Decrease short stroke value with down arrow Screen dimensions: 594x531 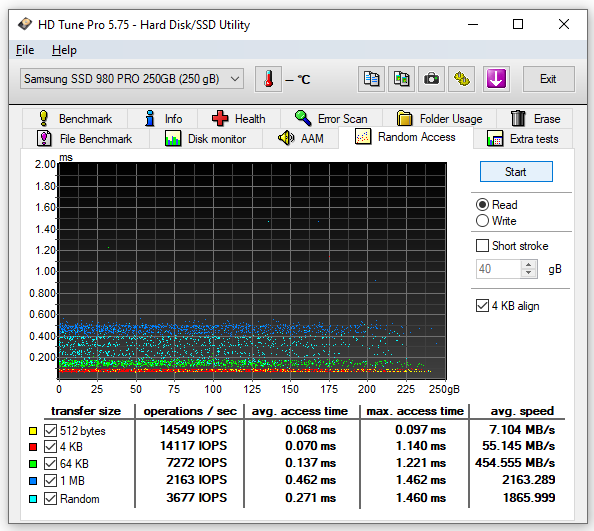tap(528, 273)
